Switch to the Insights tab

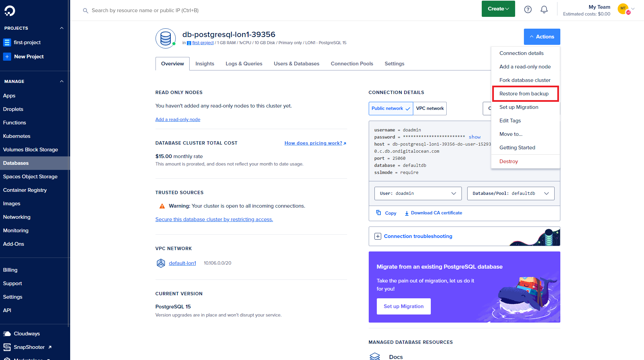coord(204,64)
